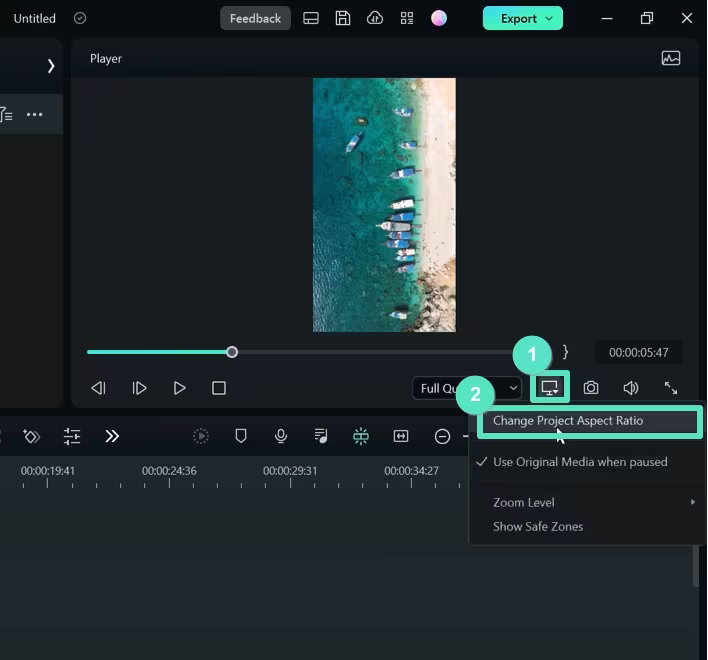Click the marker shield icon above timeline
This screenshot has height=660, width=708.
click(241, 436)
